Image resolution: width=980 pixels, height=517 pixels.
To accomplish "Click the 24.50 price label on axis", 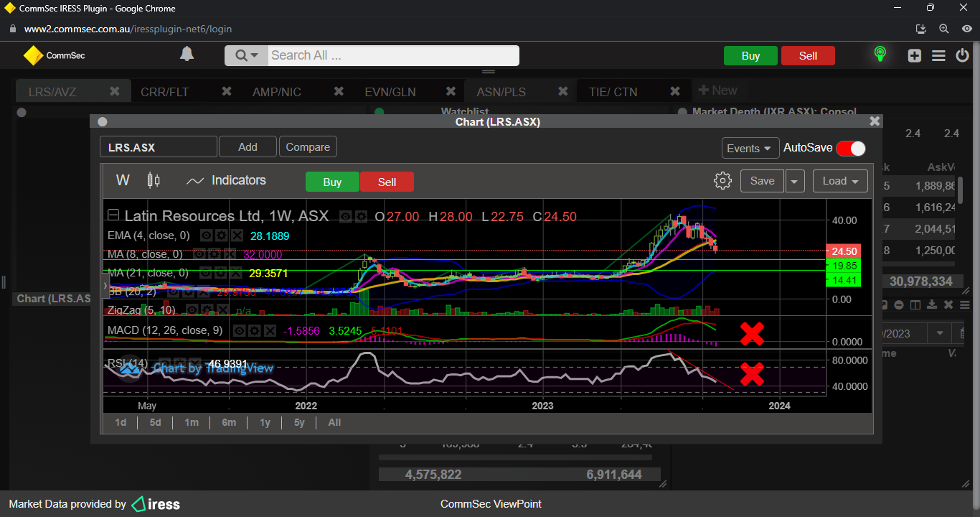I will click(844, 251).
